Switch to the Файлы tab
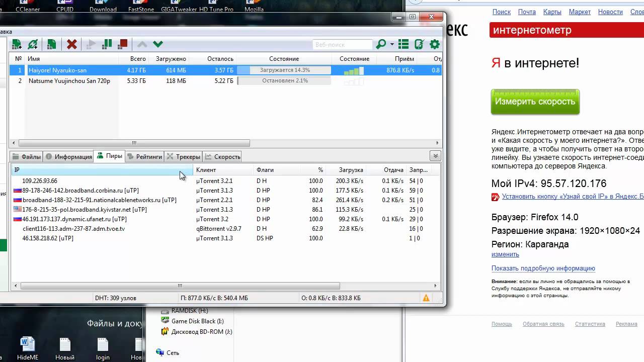This screenshot has width=644, height=362. pos(26,156)
